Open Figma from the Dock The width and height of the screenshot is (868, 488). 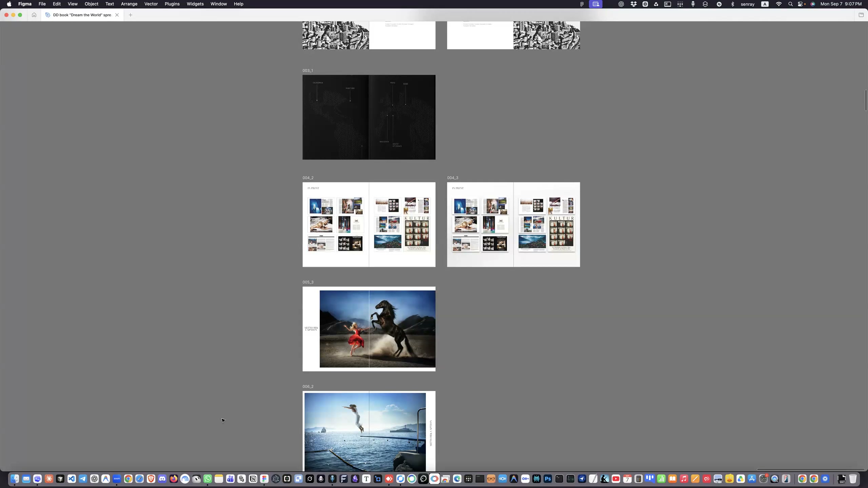(264, 479)
